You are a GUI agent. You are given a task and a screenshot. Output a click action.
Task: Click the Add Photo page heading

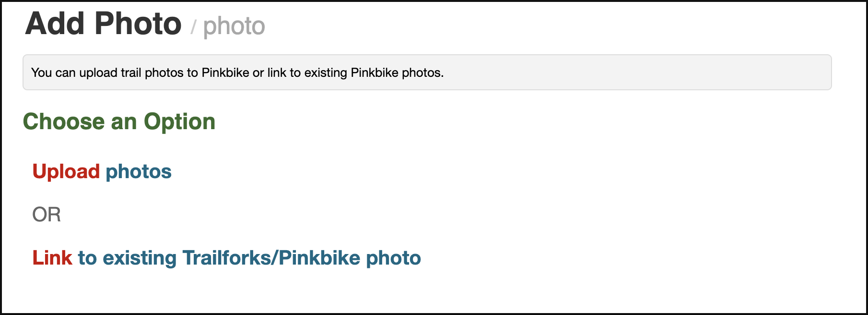(x=103, y=24)
